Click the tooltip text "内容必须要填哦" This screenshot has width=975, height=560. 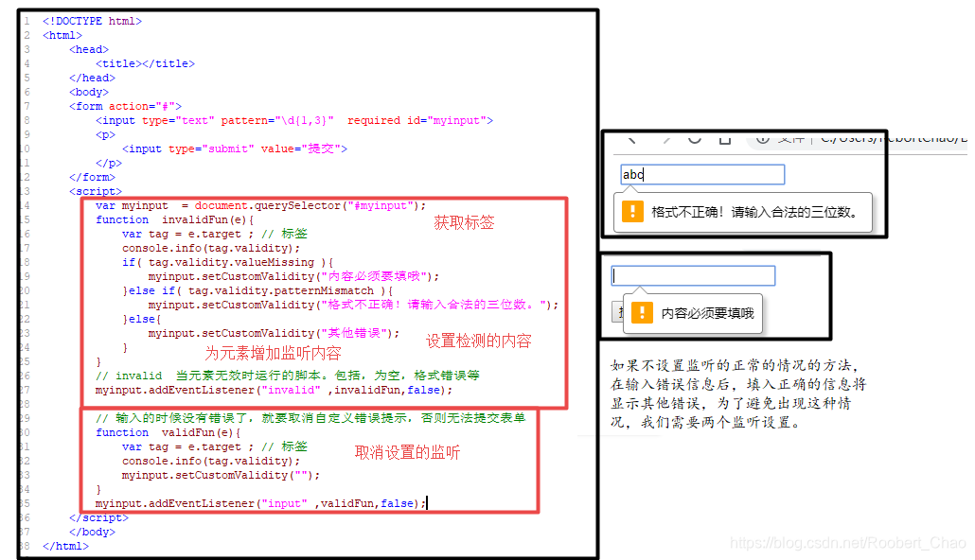(708, 313)
